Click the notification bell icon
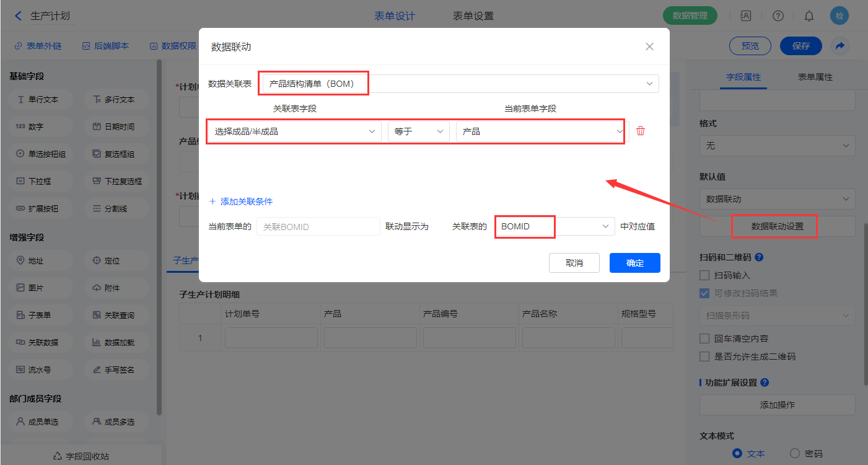This screenshot has width=868, height=465. pyautogui.click(x=809, y=16)
